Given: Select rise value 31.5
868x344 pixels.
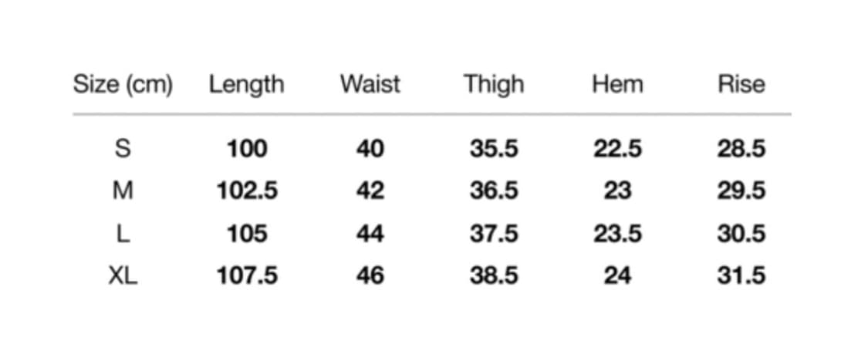Looking at the screenshot, I should (741, 275).
